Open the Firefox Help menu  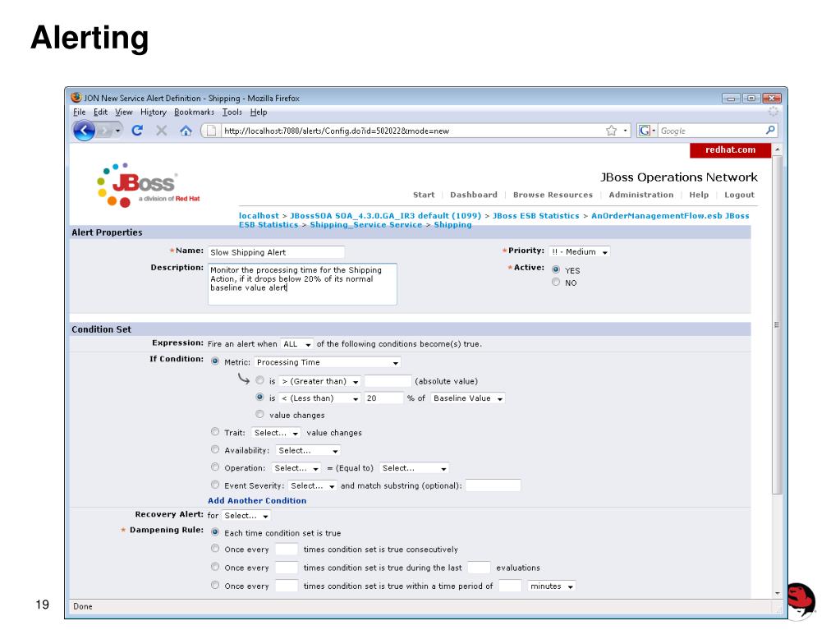click(x=259, y=112)
